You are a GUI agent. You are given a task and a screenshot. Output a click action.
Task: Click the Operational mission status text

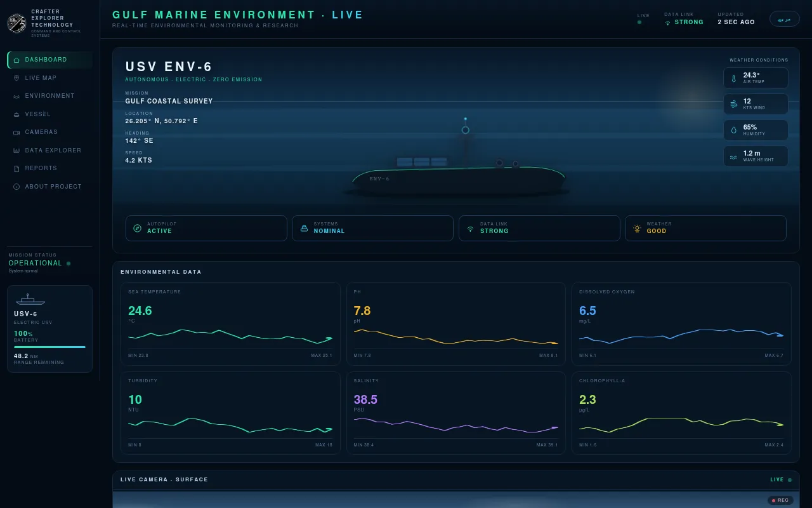pyautogui.click(x=36, y=264)
